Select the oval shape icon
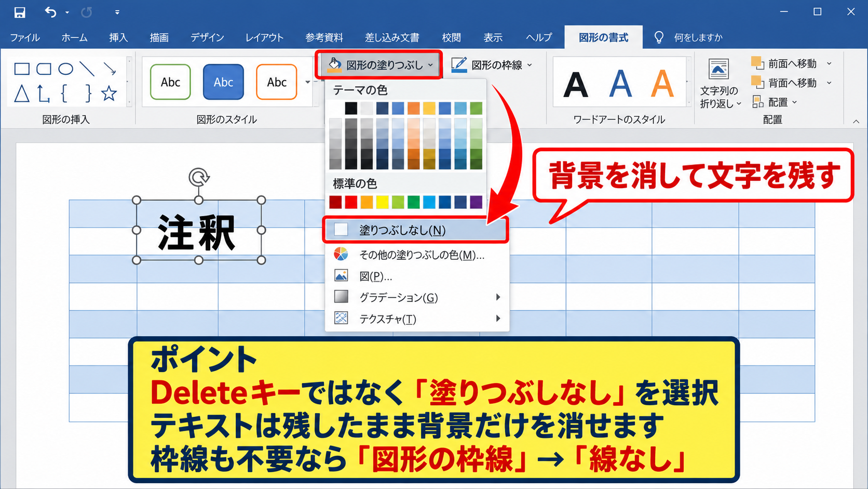This screenshot has width=868, height=489. [x=65, y=69]
